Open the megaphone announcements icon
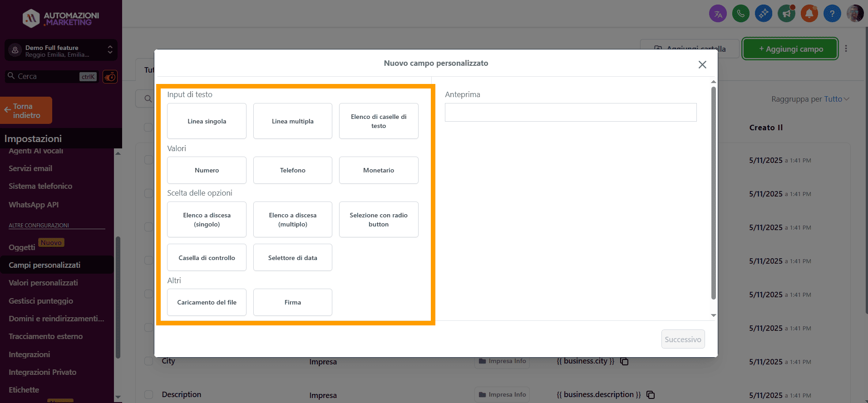The height and width of the screenshot is (403, 868). point(786,14)
